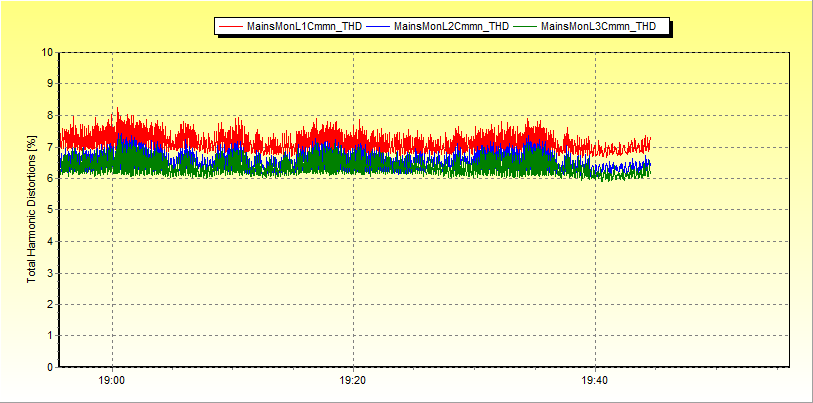Select the red line swatch in legend
This screenshot has height=403, width=813.
tap(231, 27)
